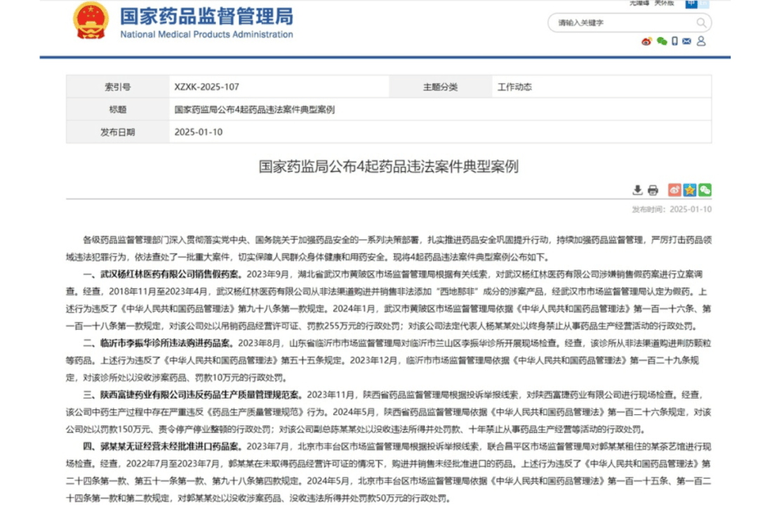Open the user account icon
Viewport: 758px width, 532px height.
click(701, 41)
